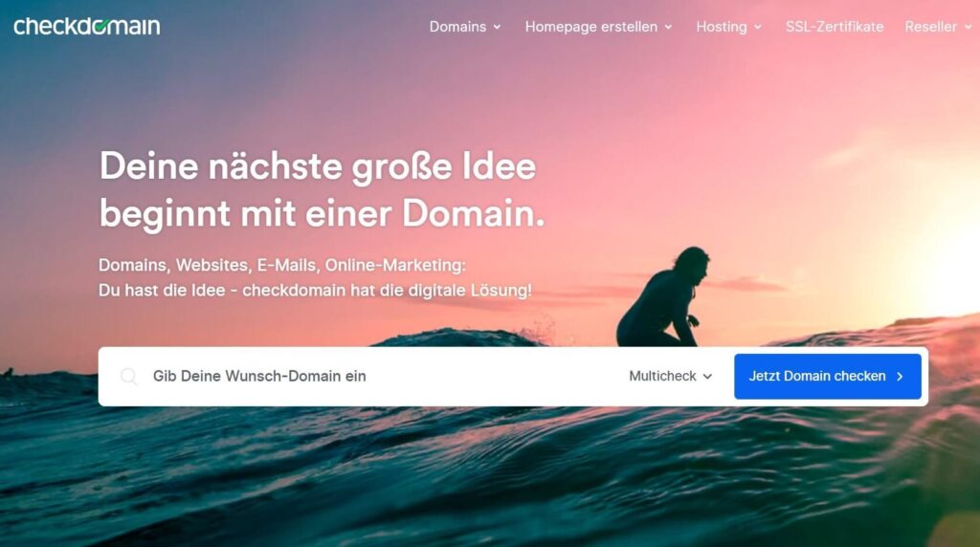This screenshot has width=980, height=547.
Task: Click the magnifier search icon
Action: pyautogui.click(x=129, y=377)
